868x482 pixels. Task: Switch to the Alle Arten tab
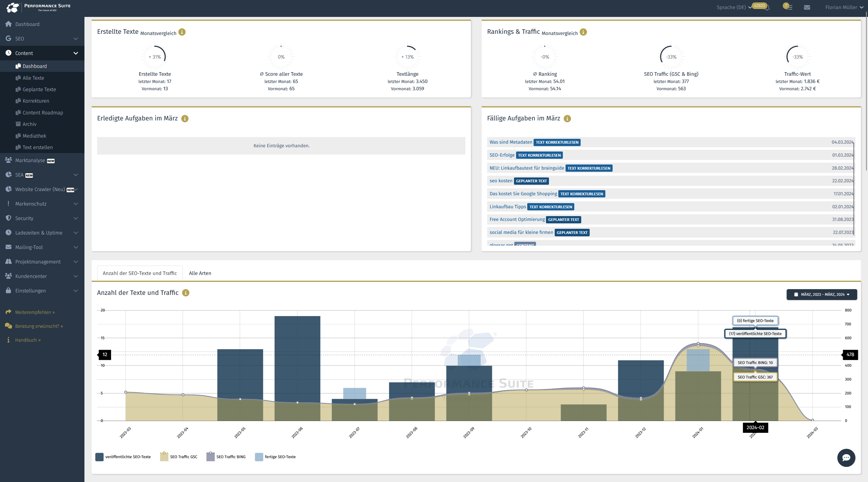[x=200, y=273]
